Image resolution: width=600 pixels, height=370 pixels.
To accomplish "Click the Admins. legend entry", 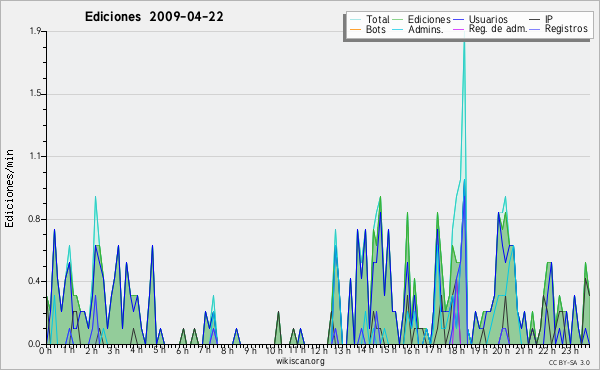I will pos(418,29).
